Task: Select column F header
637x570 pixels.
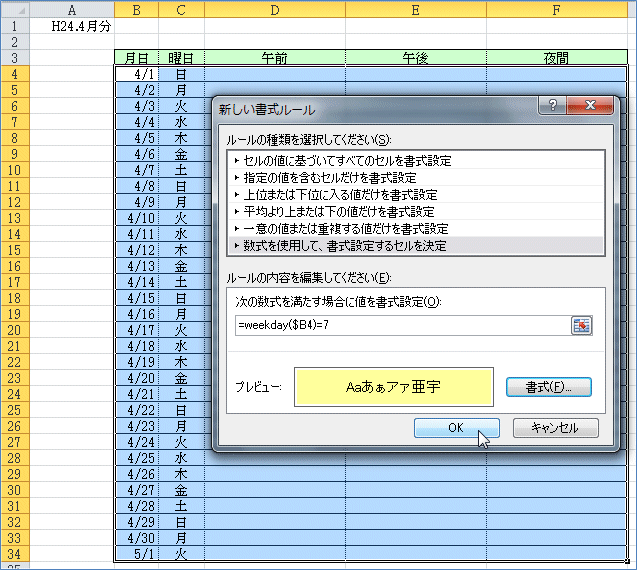Action: tap(557, 10)
